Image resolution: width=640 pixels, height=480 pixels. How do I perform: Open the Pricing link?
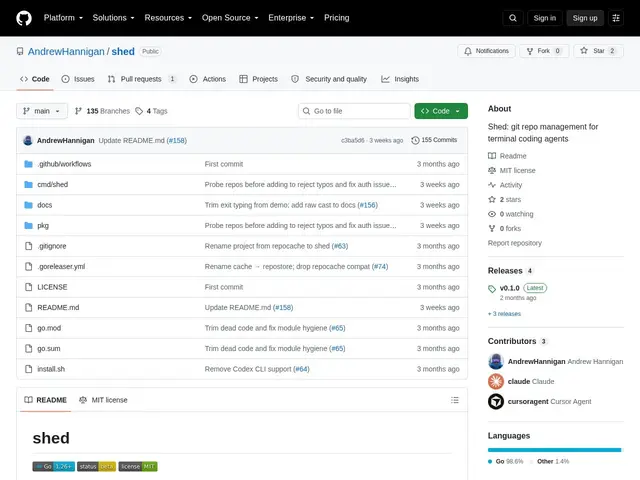[x=337, y=18]
